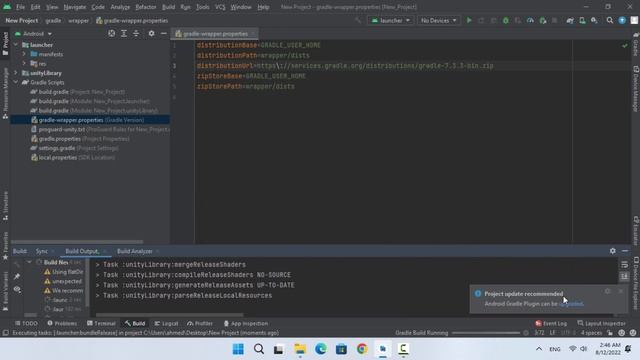The width and height of the screenshot is (640, 360).
Task: Open the Tools menu
Action: click(202, 7)
